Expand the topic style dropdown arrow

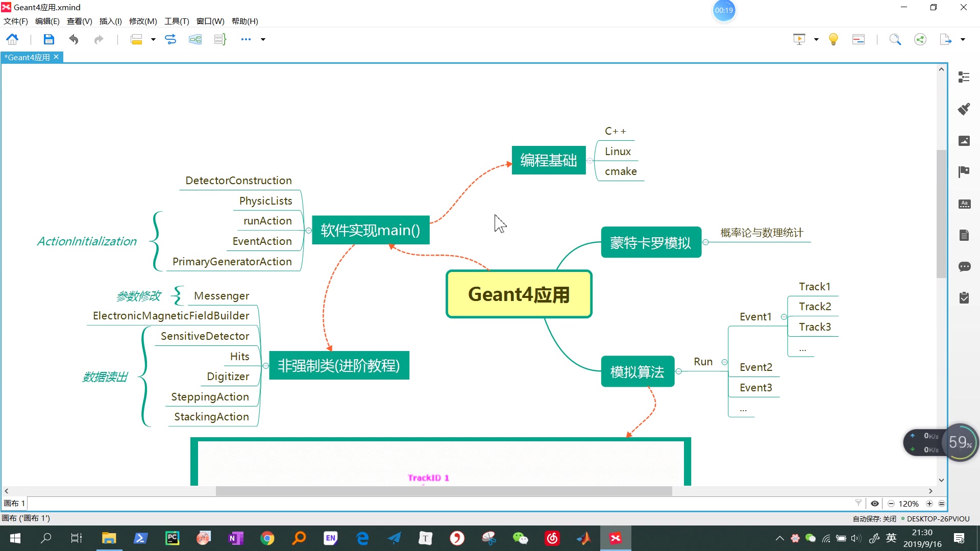(x=153, y=39)
